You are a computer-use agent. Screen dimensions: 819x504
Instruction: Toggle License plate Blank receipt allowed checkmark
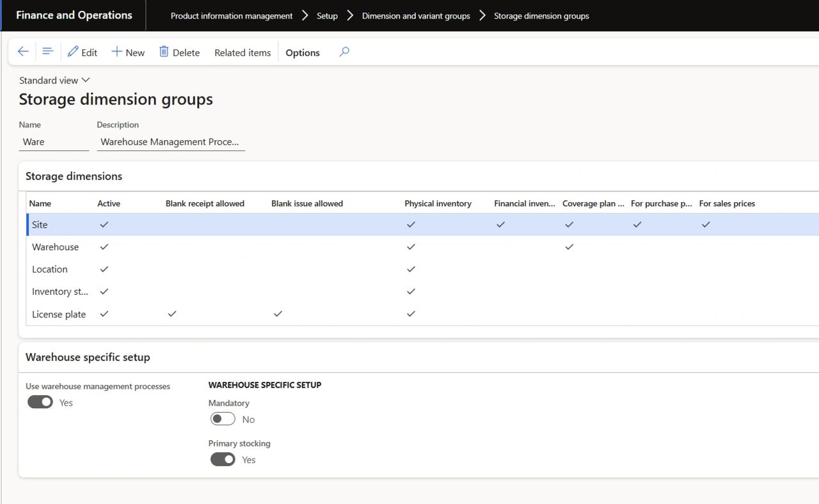171,314
